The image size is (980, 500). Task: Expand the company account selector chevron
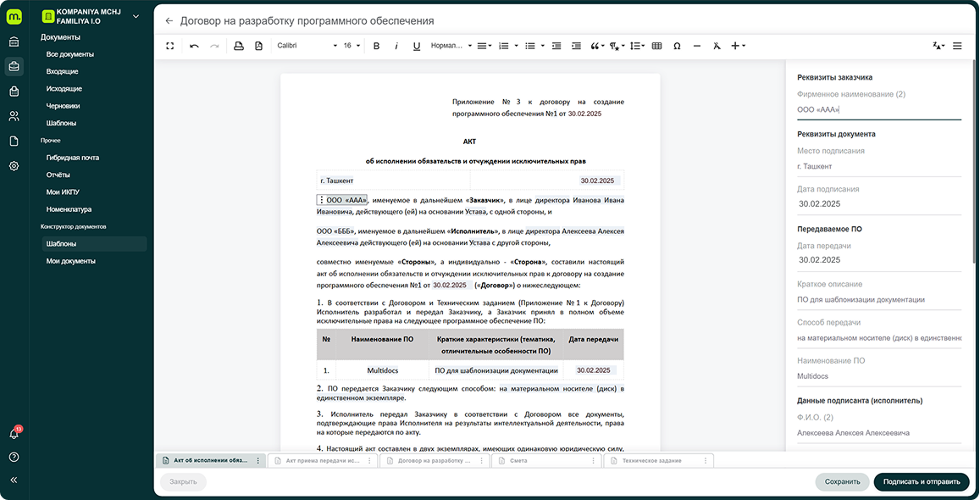pos(136,16)
